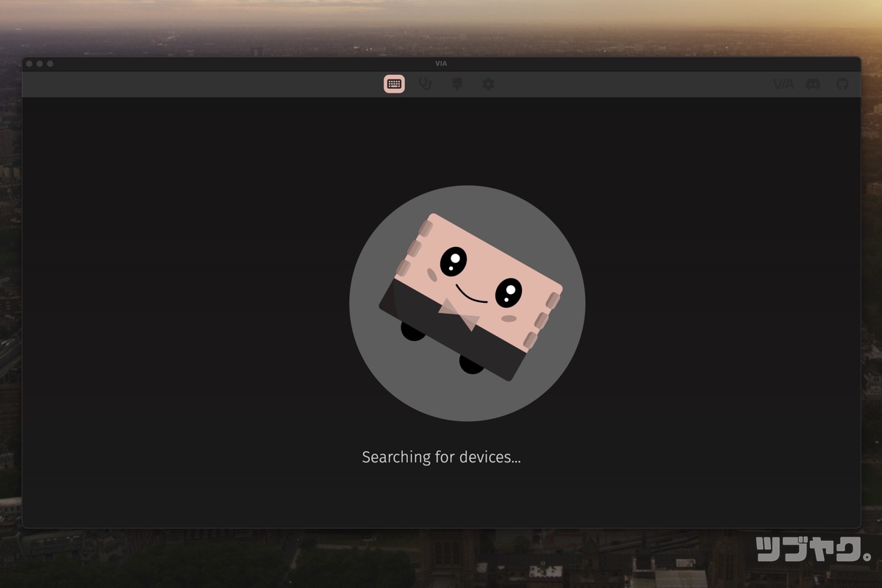
Task: Open the Settings gear tab
Action: [488, 84]
